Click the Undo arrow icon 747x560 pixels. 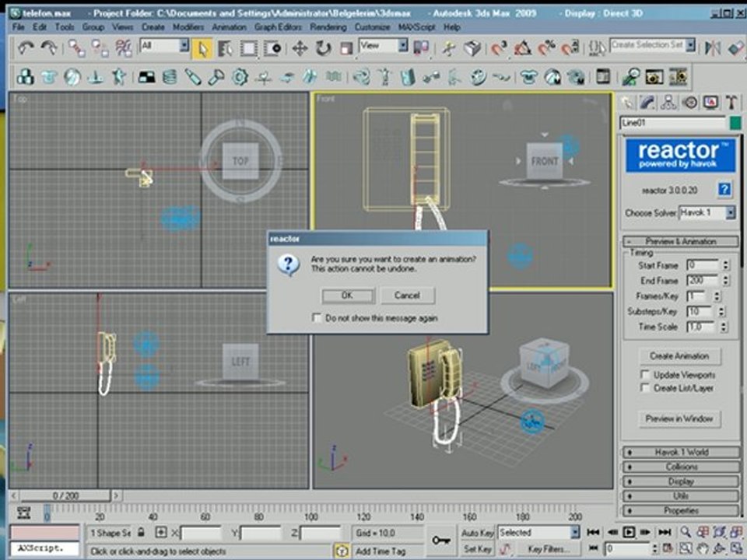pyautogui.click(x=26, y=48)
